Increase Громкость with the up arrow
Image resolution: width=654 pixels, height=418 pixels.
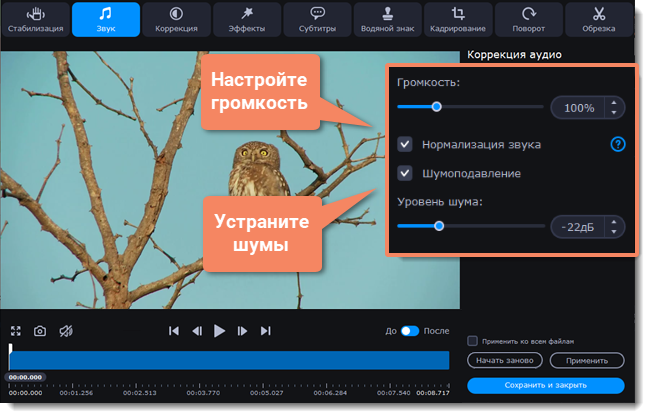pyautogui.click(x=614, y=101)
